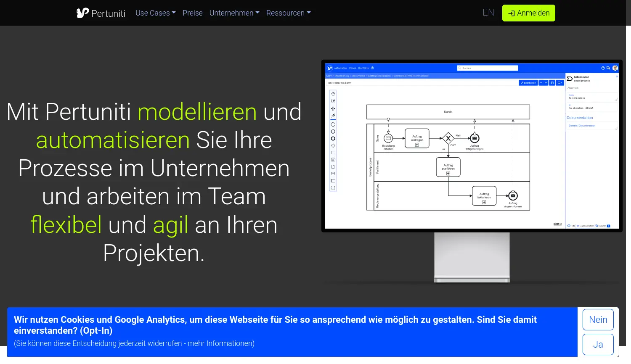Pick the Pool/Participant tool in the palette

[x=333, y=181]
